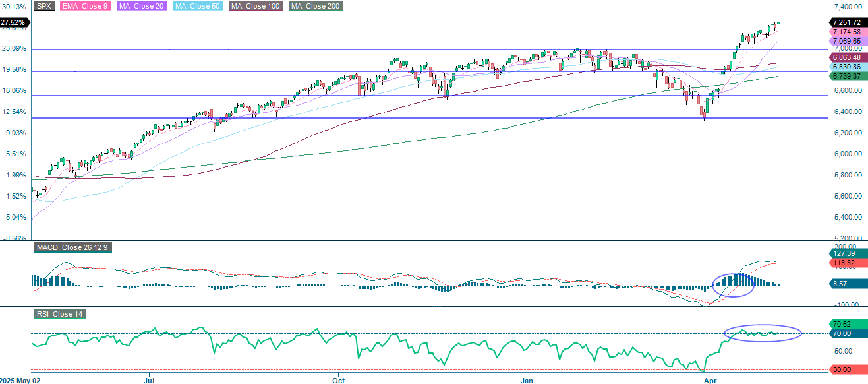868x384 pixels.
Task: Click the 16.06% percent axis label
Action: 14,91
